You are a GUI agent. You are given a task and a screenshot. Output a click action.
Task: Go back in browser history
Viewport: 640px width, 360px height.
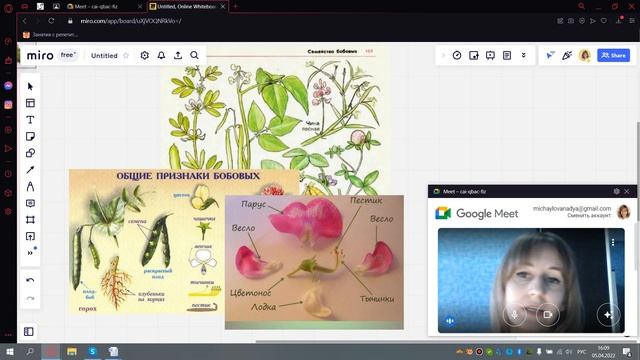[24, 21]
